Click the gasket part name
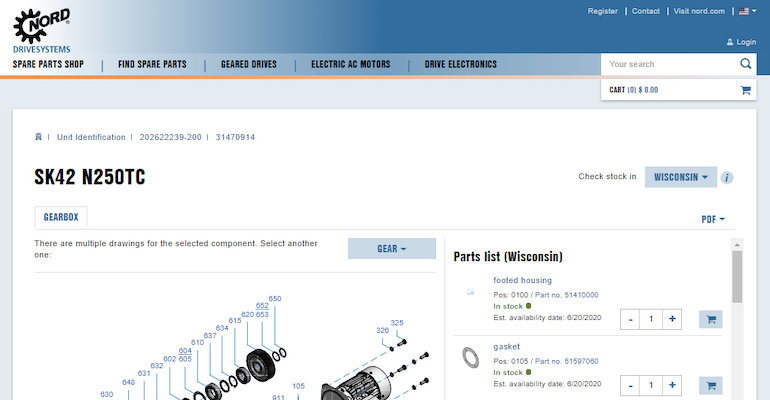The image size is (770, 400). tap(506, 347)
